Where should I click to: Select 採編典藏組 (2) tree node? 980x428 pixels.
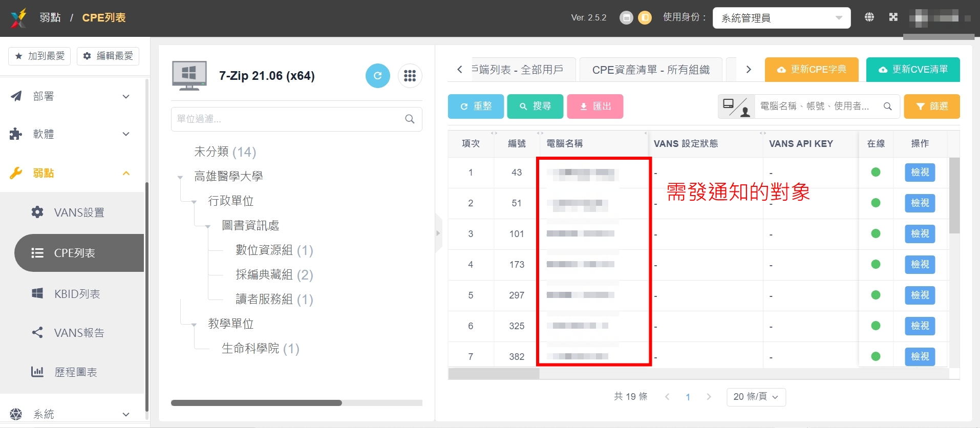tap(274, 274)
